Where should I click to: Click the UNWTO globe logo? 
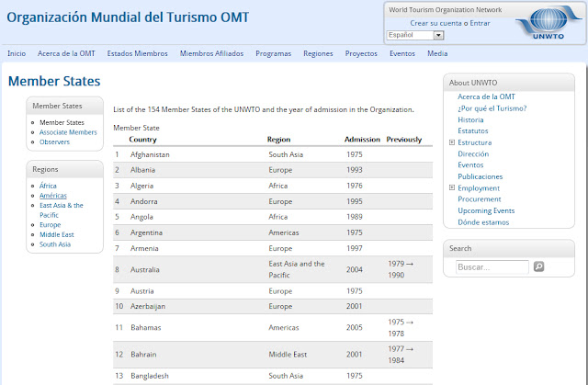(548, 23)
